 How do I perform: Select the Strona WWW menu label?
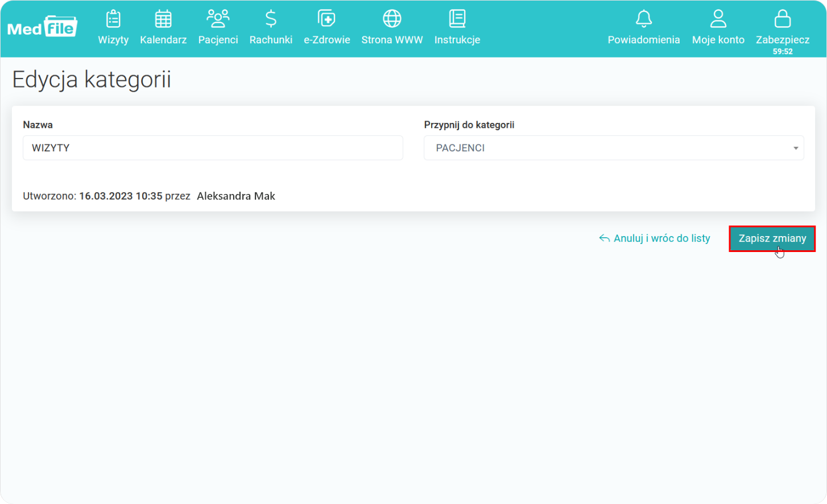[x=392, y=40]
